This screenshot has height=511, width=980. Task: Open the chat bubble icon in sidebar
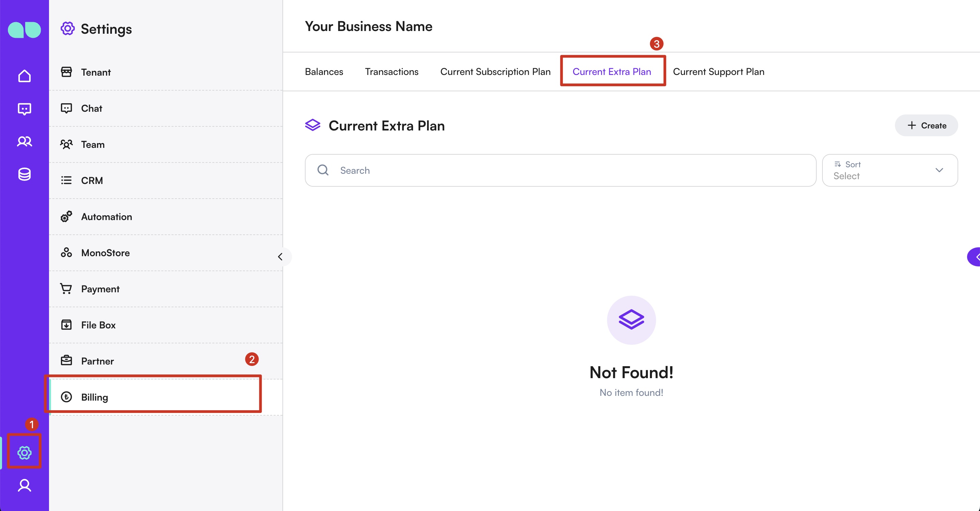[24, 109]
